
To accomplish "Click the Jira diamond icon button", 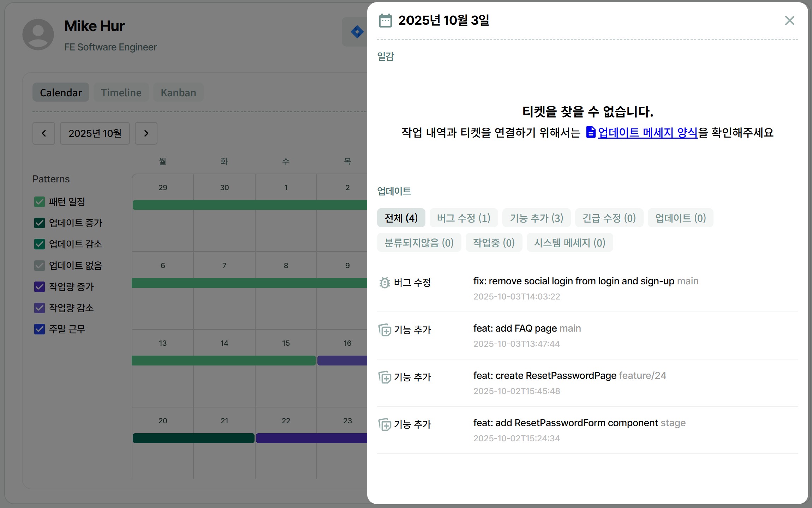I will point(357,32).
